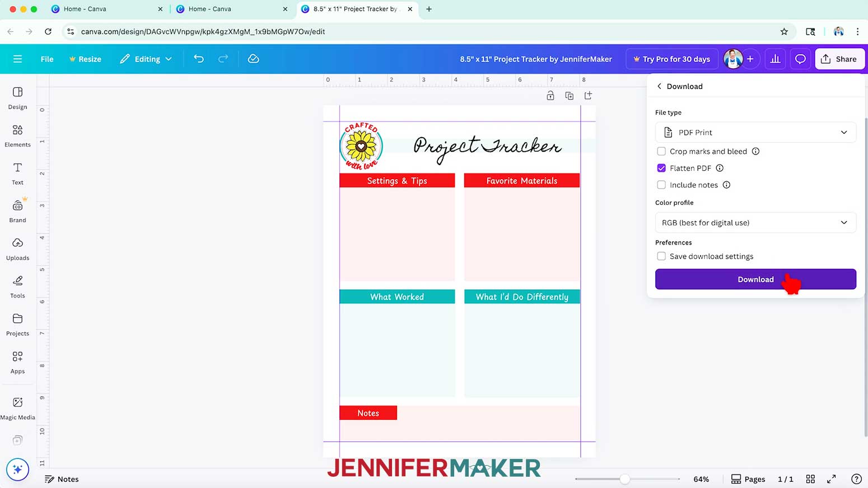Viewport: 868px width, 488px height.
Task: Click info icon beside Crop marks and bleed
Action: 755,151
